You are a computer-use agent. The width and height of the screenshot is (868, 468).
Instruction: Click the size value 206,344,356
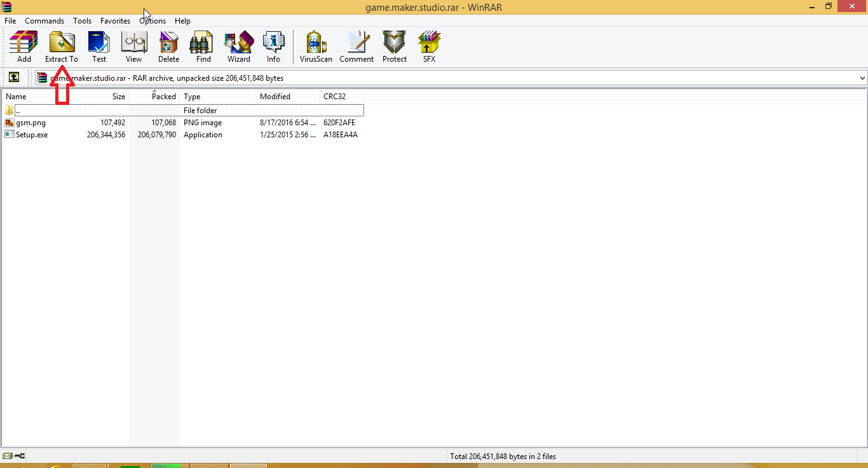[106, 135]
